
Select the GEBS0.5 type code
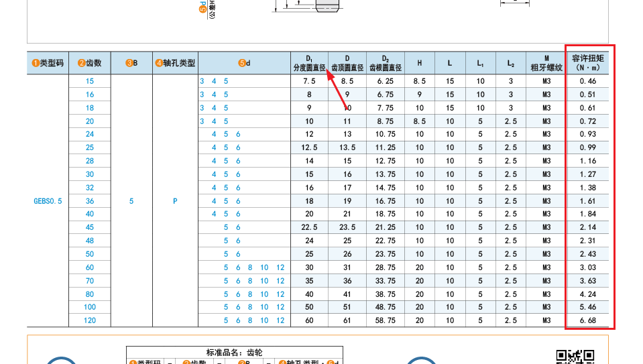coord(48,201)
